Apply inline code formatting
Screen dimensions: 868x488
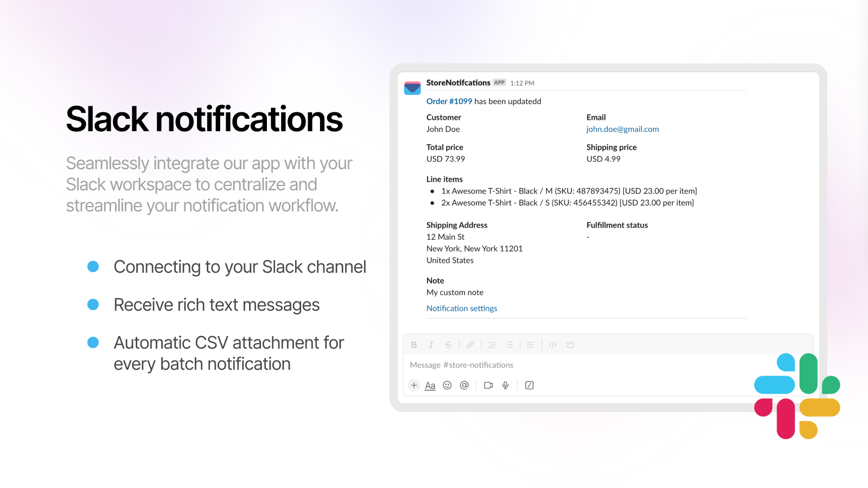[x=553, y=345]
